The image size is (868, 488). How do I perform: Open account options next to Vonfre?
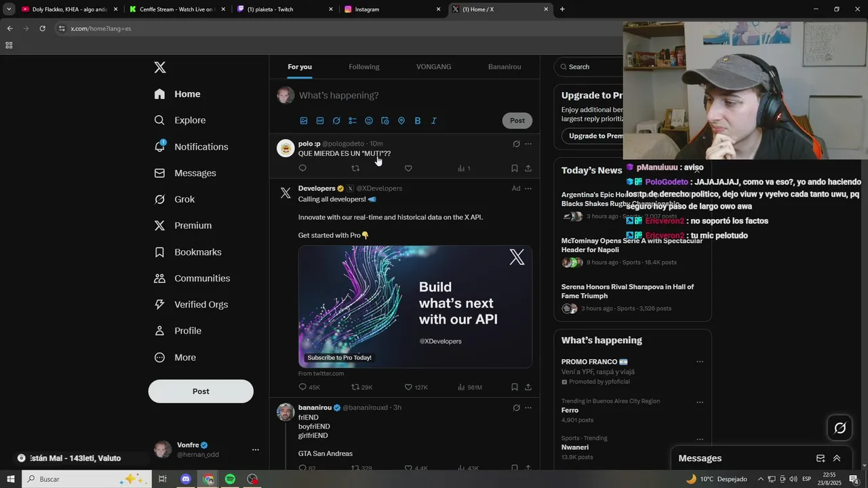[x=256, y=449]
